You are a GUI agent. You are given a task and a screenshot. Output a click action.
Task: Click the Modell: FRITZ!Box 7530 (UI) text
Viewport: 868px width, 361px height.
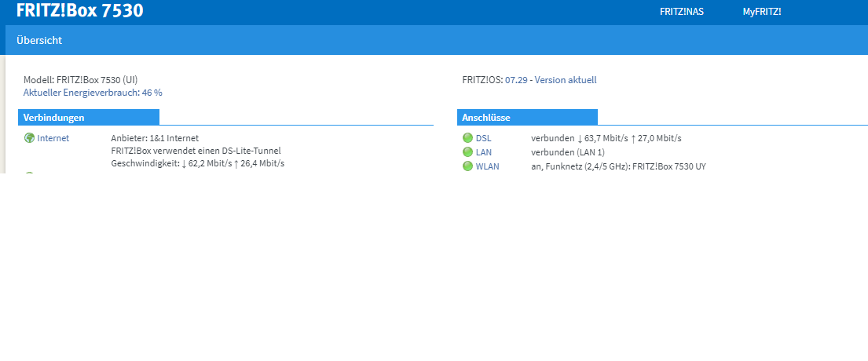80,80
